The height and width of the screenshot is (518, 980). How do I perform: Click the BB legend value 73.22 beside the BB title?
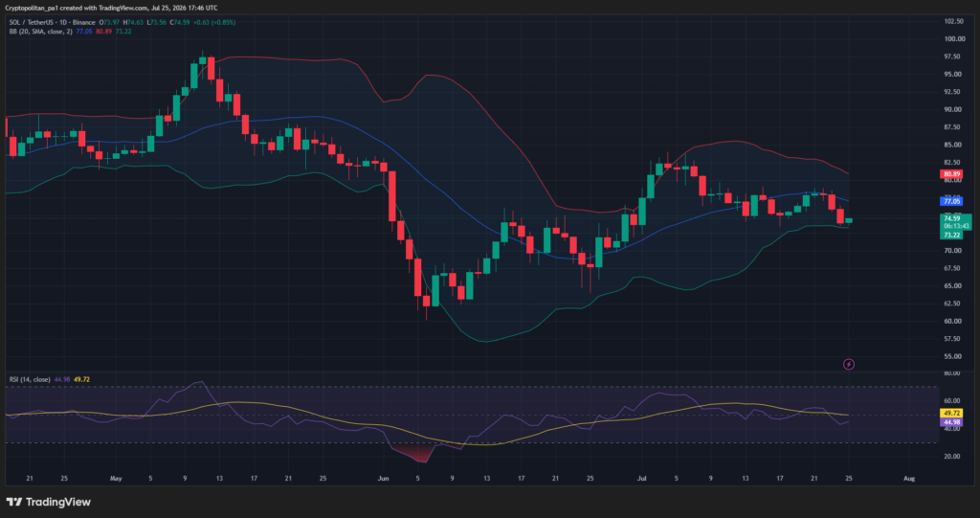[123, 32]
